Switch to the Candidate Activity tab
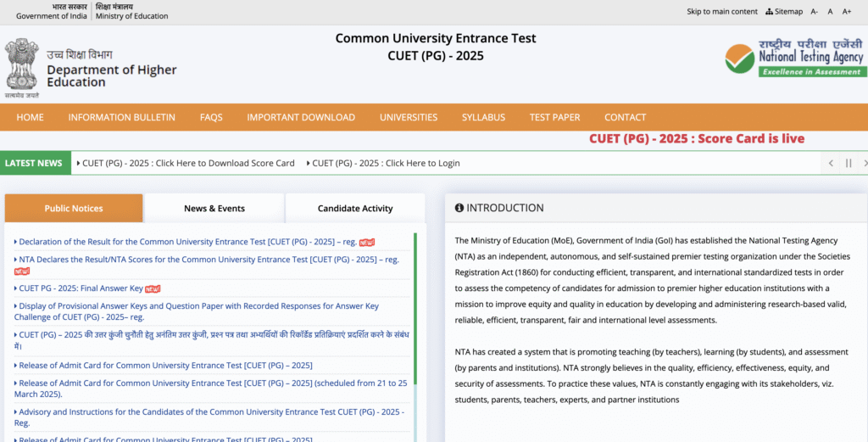The image size is (868, 442). click(x=355, y=208)
